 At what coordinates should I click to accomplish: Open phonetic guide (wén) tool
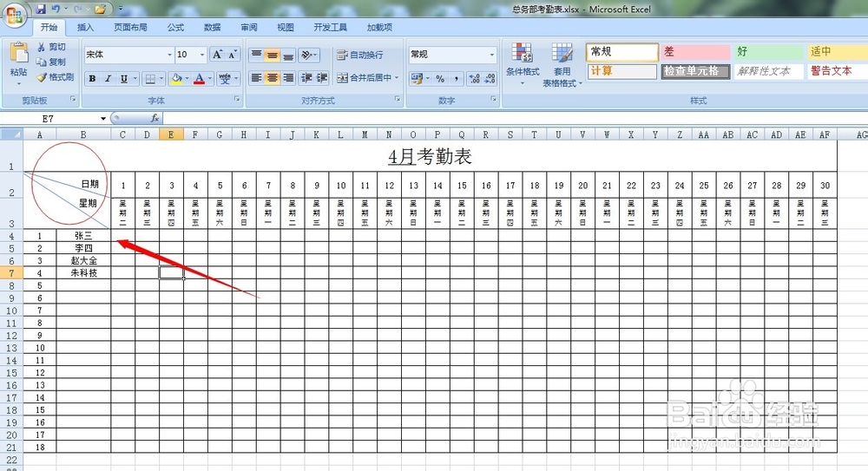[x=224, y=79]
